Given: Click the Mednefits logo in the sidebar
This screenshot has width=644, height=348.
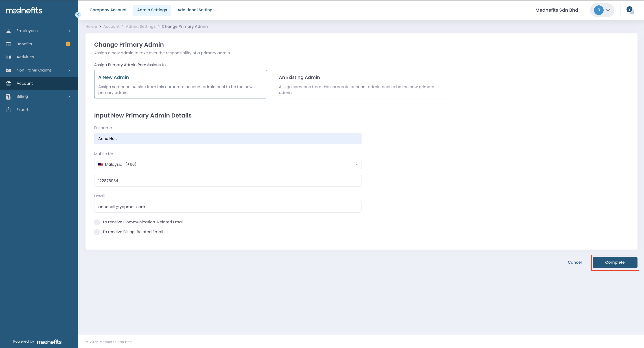Looking at the screenshot, I should [24, 10].
